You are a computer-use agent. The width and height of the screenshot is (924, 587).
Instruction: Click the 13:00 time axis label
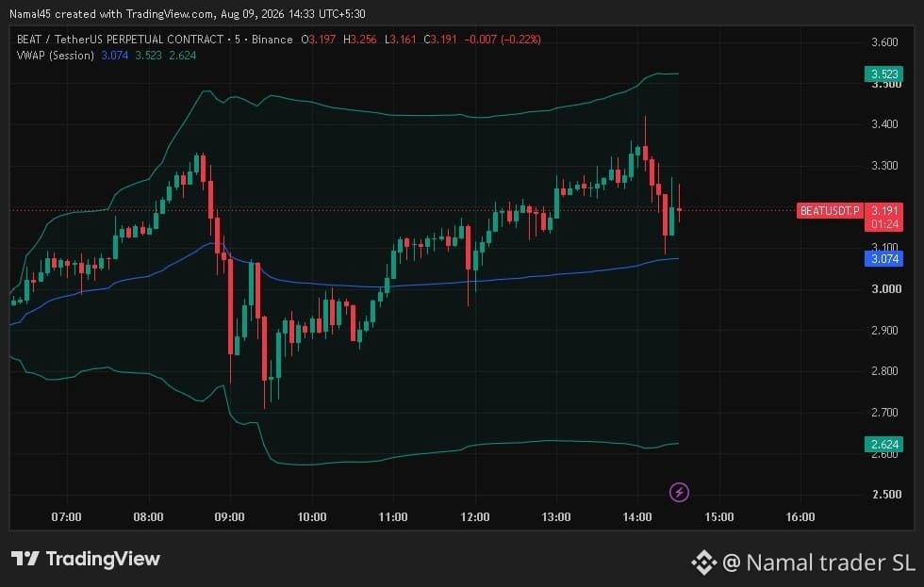pyautogui.click(x=555, y=517)
